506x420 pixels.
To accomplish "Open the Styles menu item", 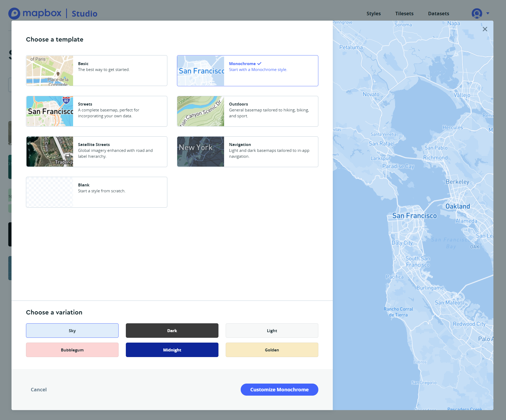I will pyautogui.click(x=373, y=13).
